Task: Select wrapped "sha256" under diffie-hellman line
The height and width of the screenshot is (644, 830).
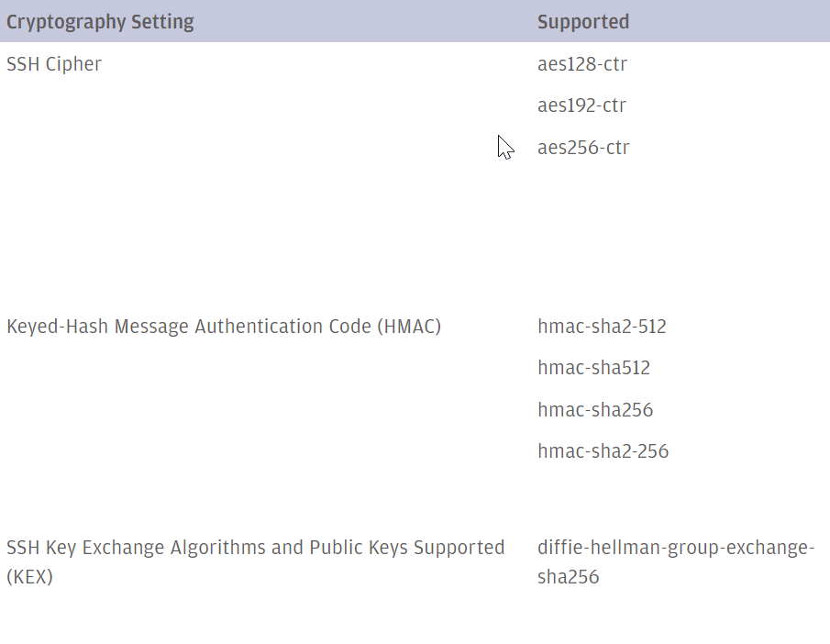Action: point(568,577)
